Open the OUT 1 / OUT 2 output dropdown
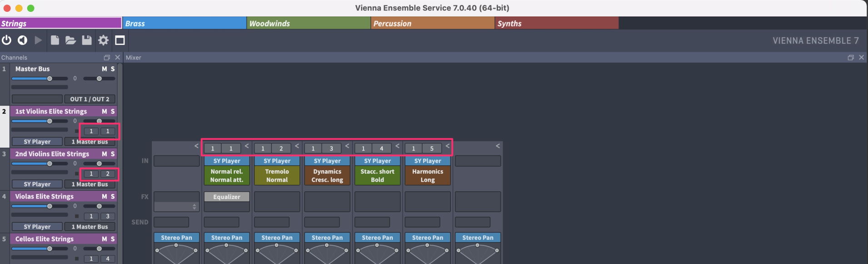Viewport: 868px width, 264px height. (90, 99)
